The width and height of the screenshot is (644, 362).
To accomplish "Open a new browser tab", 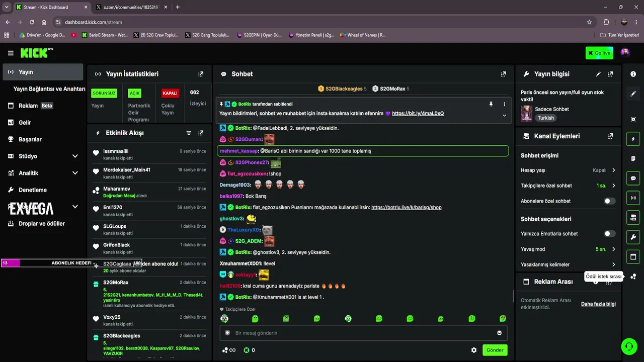I will (x=178, y=7).
